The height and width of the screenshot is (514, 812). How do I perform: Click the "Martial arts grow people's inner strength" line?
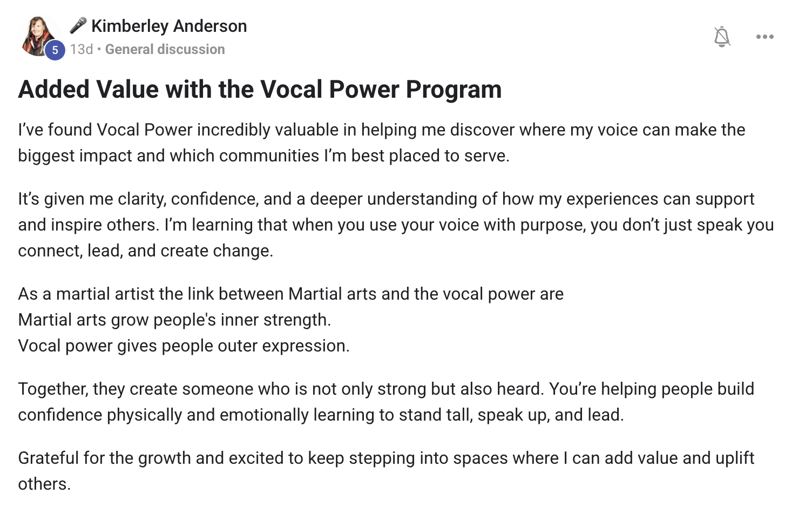[174, 320]
